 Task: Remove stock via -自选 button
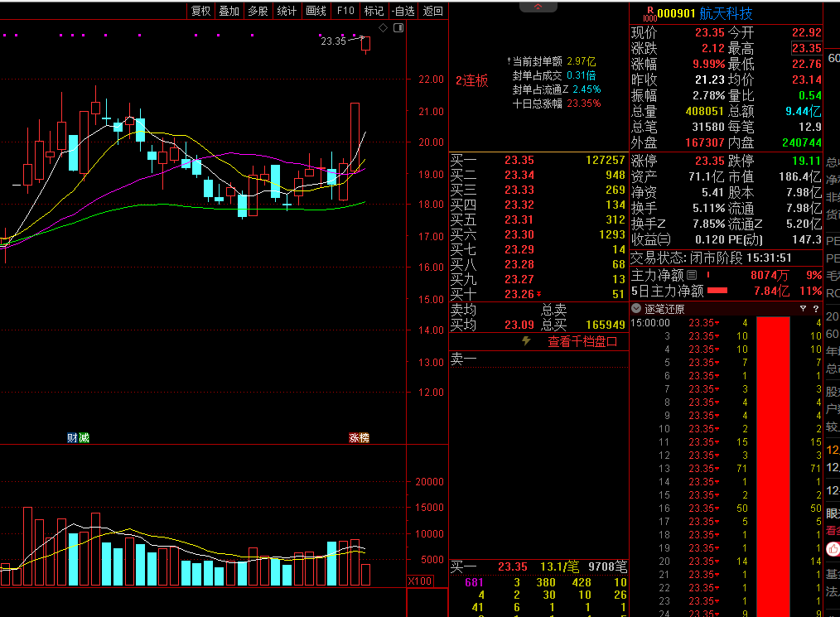click(x=403, y=11)
